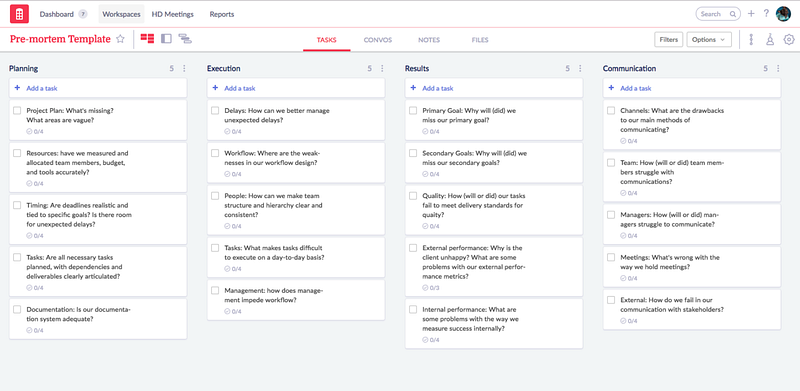This screenshot has width=800, height=391.
Task: Click the Search input field
Action: click(718, 14)
